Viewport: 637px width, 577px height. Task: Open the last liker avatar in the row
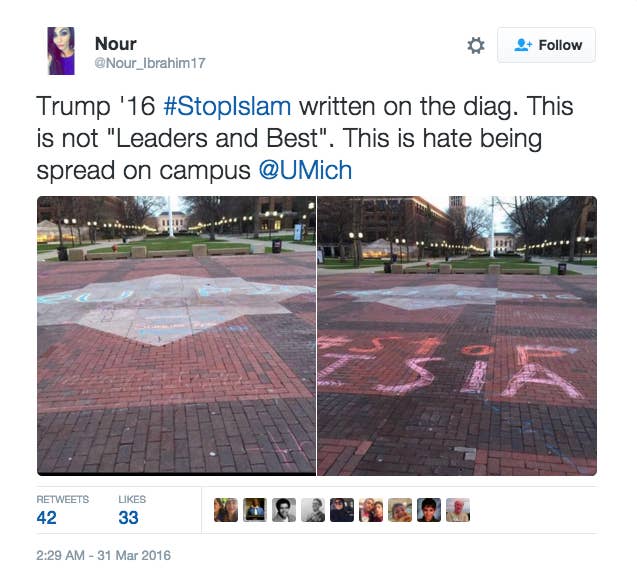(x=458, y=510)
